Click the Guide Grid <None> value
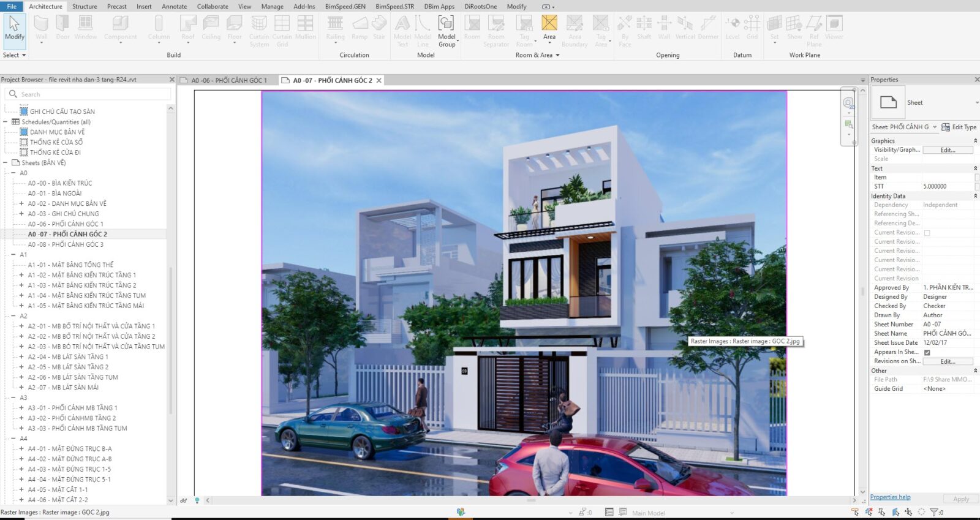 pos(948,389)
